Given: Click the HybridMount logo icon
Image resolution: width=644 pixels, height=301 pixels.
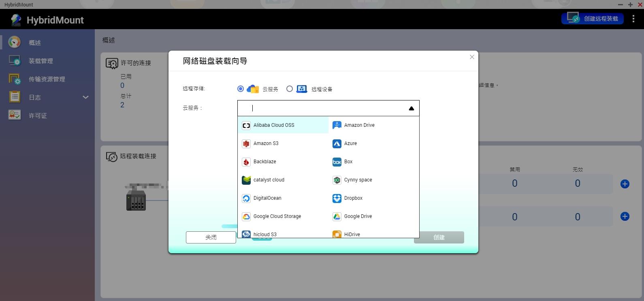Looking at the screenshot, I should coord(16,20).
